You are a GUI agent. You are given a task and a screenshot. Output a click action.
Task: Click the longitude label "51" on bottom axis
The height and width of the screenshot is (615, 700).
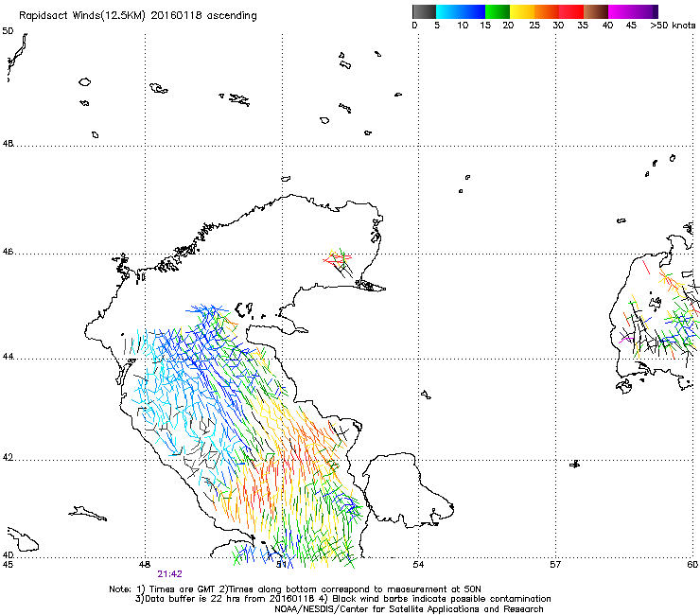(281, 565)
